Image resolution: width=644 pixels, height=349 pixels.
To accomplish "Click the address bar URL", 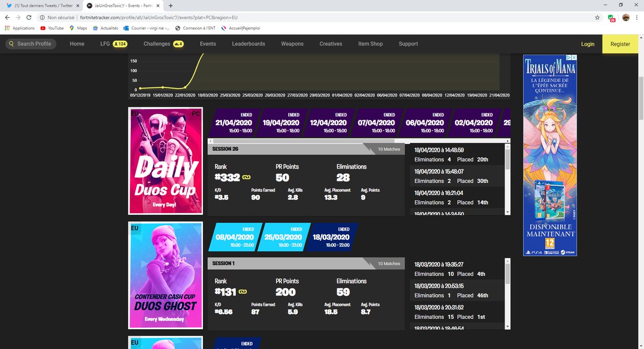I will [159, 17].
